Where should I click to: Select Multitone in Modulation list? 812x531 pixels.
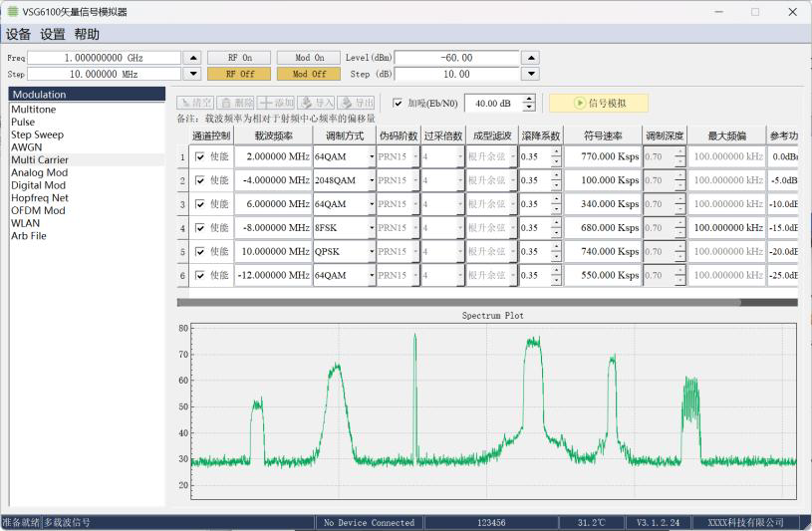pos(87,110)
